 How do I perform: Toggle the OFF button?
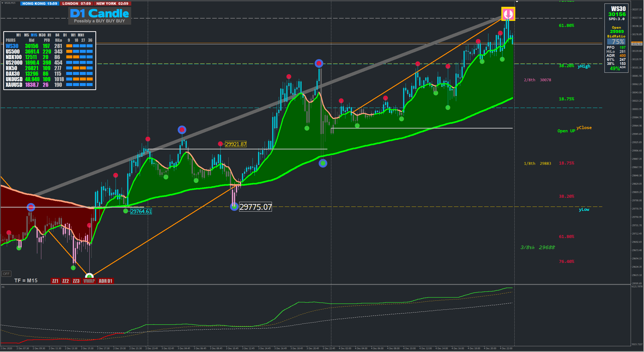(6, 274)
